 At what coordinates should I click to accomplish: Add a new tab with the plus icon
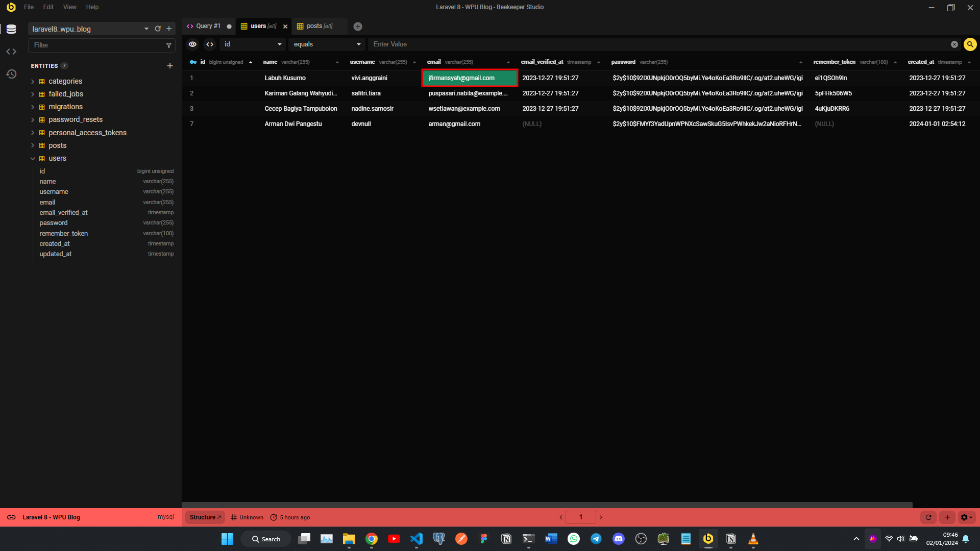point(358,27)
